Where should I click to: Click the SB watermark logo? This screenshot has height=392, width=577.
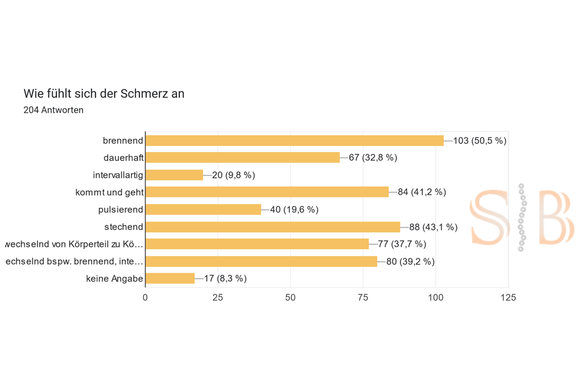tap(521, 217)
